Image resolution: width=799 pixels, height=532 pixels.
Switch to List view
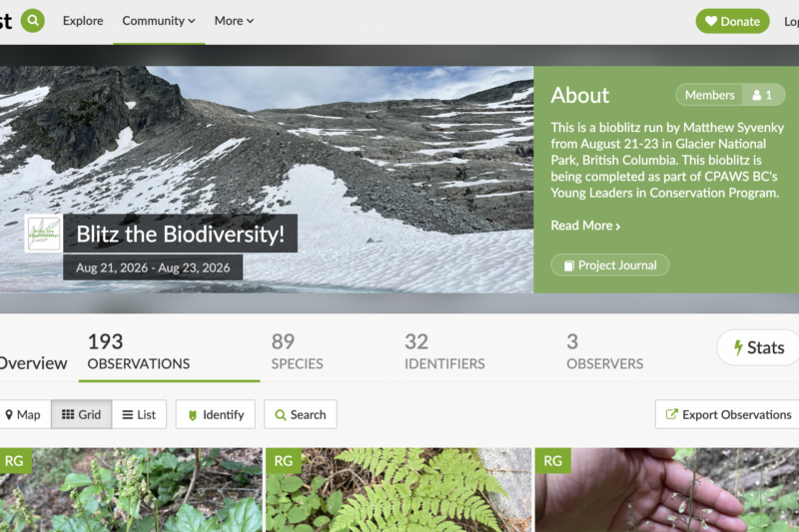(139, 414)
